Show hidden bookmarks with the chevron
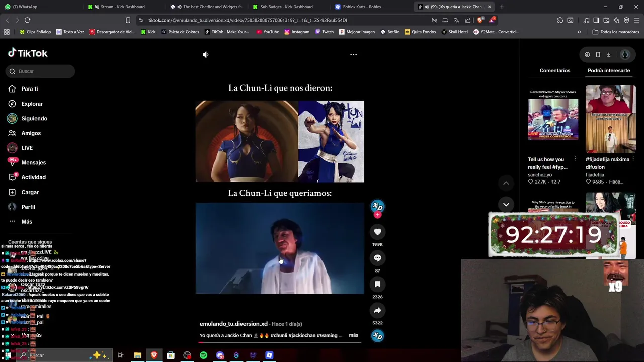 click(579, 32)
